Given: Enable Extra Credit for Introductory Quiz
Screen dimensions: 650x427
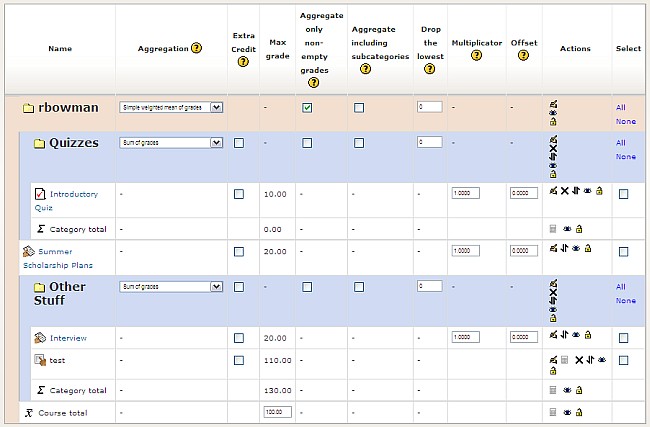Looking at the screenshot, I should [x=238, y=194].
